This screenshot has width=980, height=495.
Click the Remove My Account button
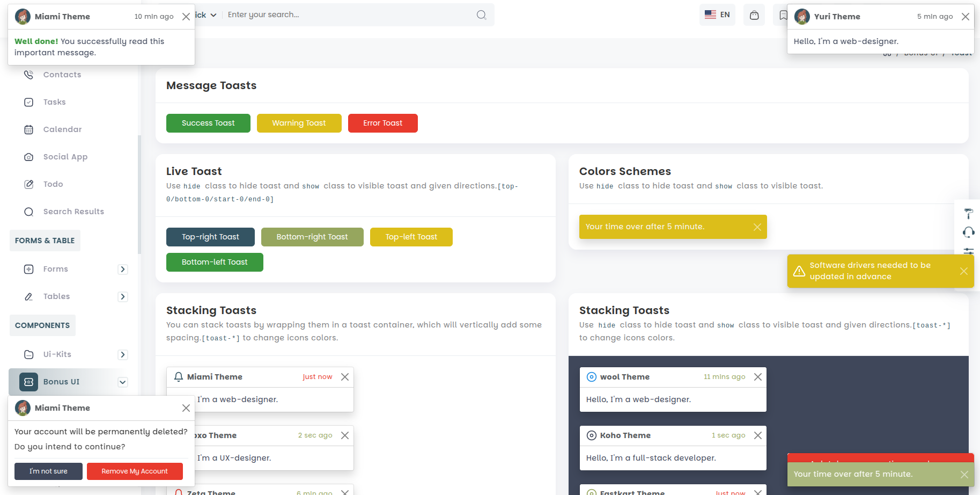click(135, 471)
